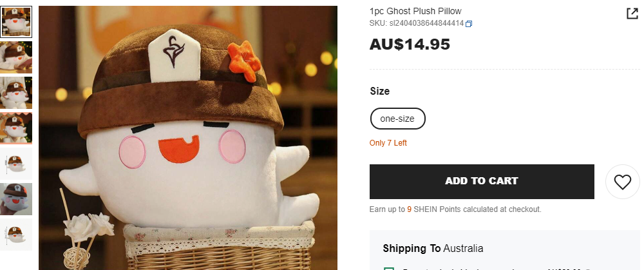Click the AU$14.95 price text

[410, 44]
